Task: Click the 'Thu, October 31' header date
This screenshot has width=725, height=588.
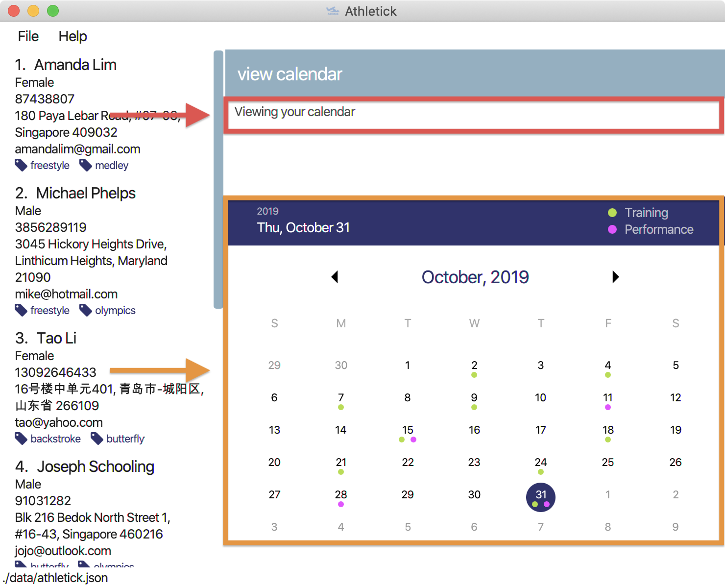Action: tap(303, 228)
